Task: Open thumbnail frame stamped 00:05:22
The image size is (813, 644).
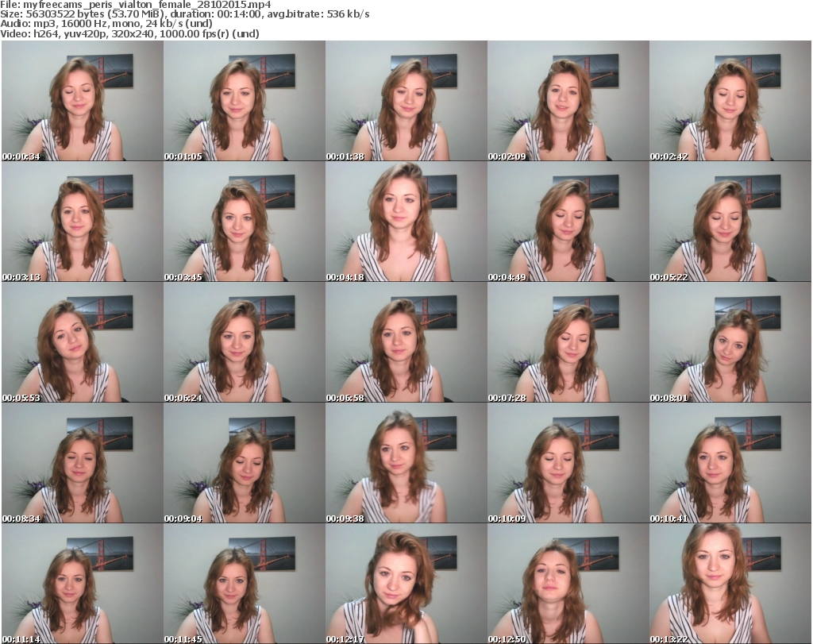Action: point(730,222)
